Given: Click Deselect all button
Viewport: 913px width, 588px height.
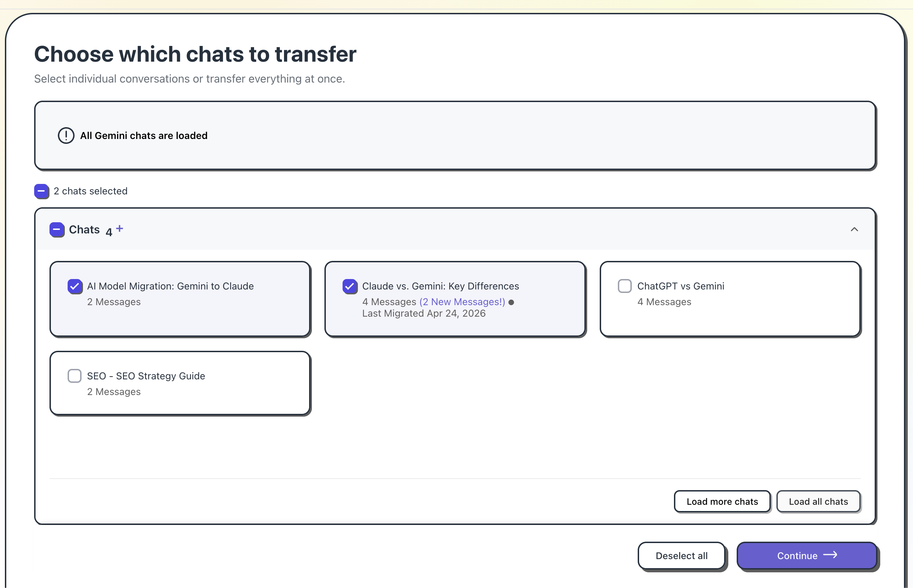Looking at the screenshot, I should [682, 556].
